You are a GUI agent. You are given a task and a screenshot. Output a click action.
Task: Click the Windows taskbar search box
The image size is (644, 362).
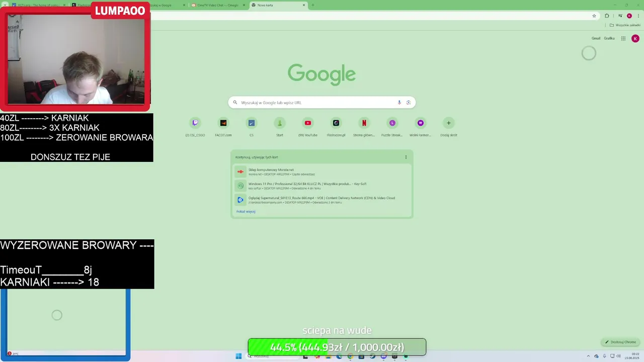tap(272, 356)
